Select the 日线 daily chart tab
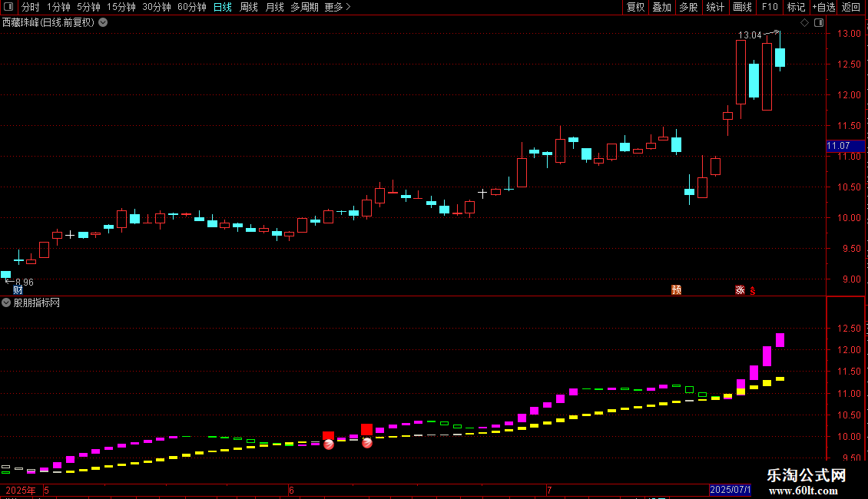The width and height of the screenshot is (868, 499). point(223,7)
